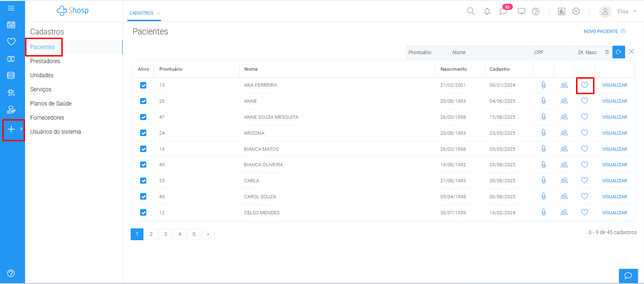Image resolution: width=644 pixels, height=284 pixels.
Task: Uncheck Ativo checkbox for ANA FERREIRA
Action: tap(143, 85)
